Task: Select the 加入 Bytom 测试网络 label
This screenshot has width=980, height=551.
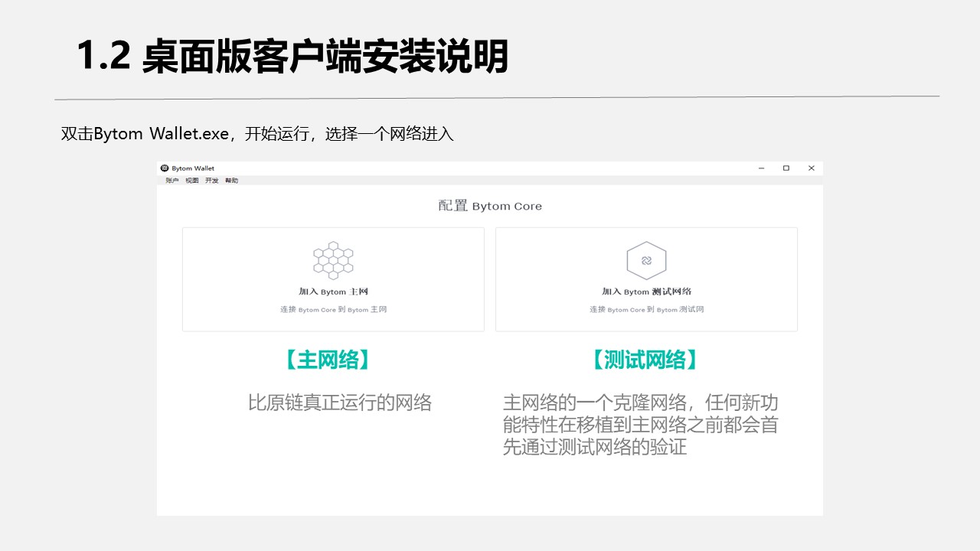Action: pos(646,292)
